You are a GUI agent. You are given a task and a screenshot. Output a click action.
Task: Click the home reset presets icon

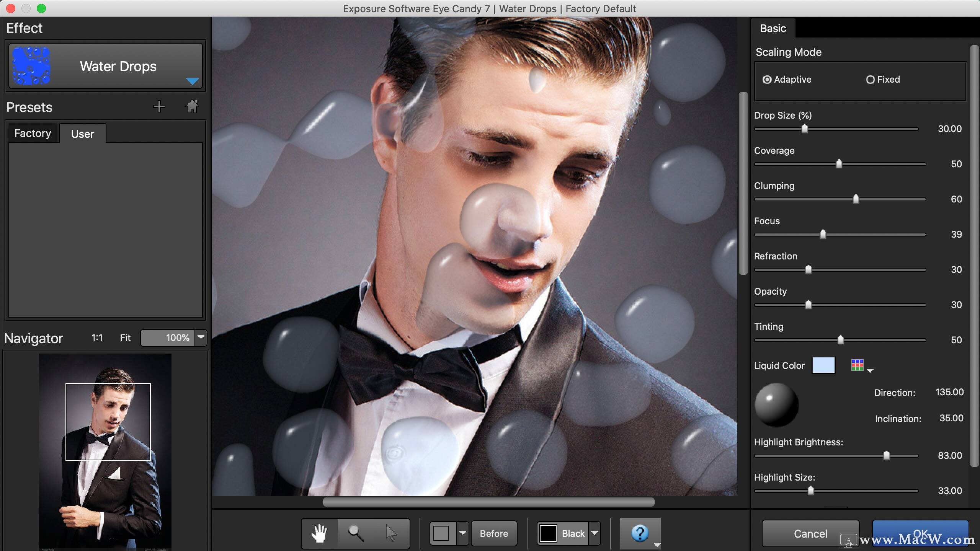tap(192, 106)
